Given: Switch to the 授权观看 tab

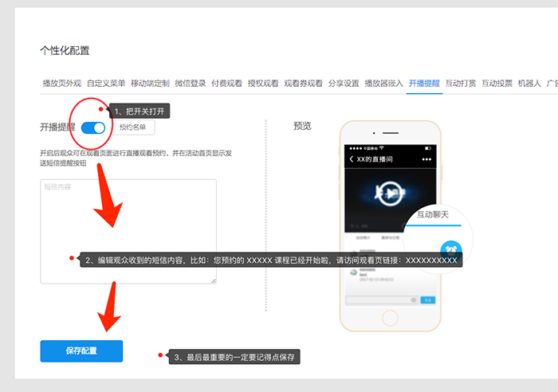Looking at the screenshot, I should (263, 83).
